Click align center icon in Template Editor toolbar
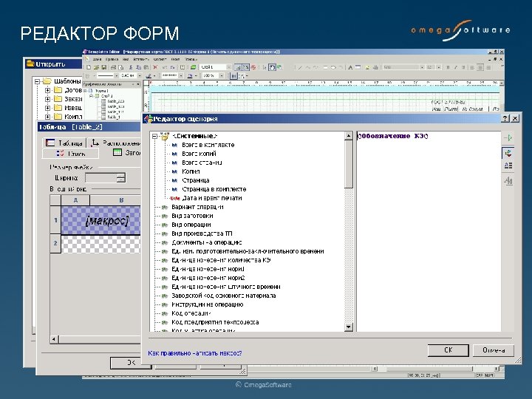Image resolution: width=532 pixels, height=399 pixels. pyautogui.click(x=480, y=67)
